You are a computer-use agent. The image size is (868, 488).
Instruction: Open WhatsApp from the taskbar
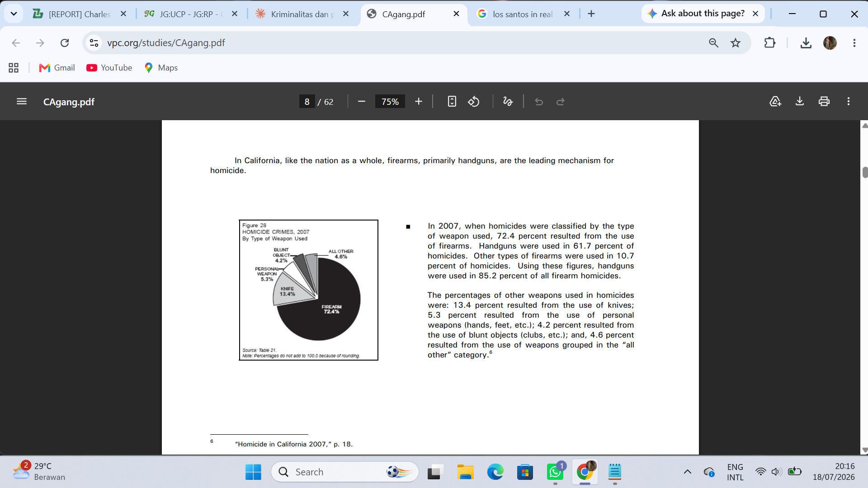pos(555,472)
